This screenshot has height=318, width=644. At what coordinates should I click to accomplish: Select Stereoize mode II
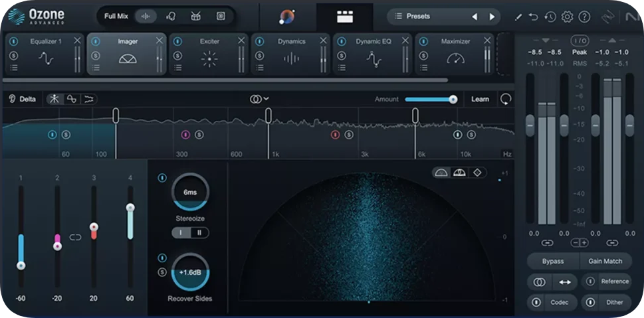(199, 232)
